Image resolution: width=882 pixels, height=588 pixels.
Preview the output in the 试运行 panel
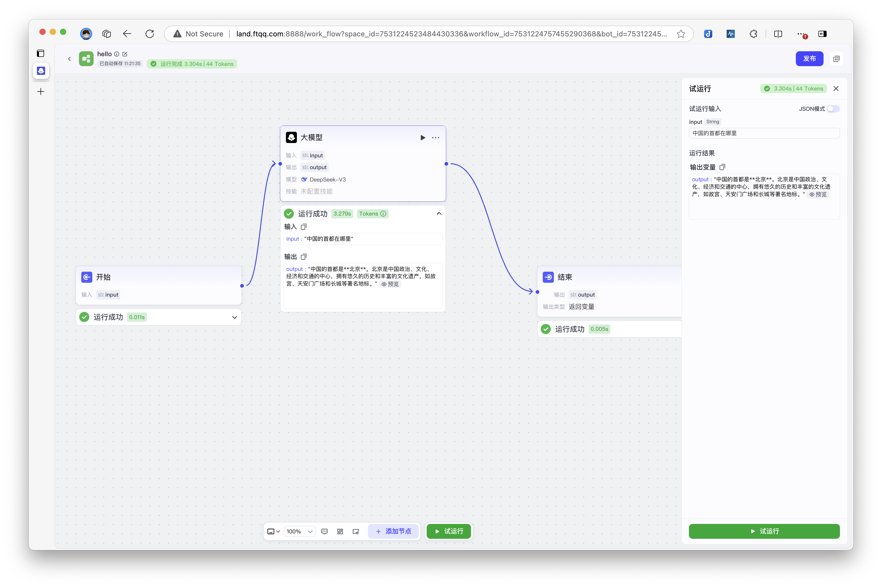pos(818,194)
